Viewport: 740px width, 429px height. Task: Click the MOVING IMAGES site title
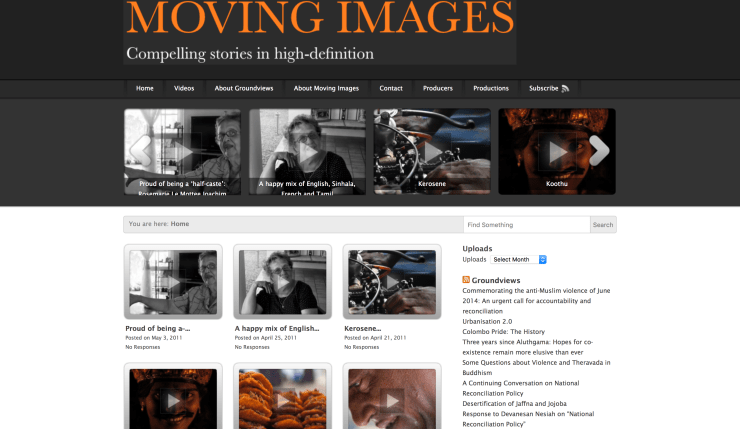pyautogui.click(x=320, y=17)
